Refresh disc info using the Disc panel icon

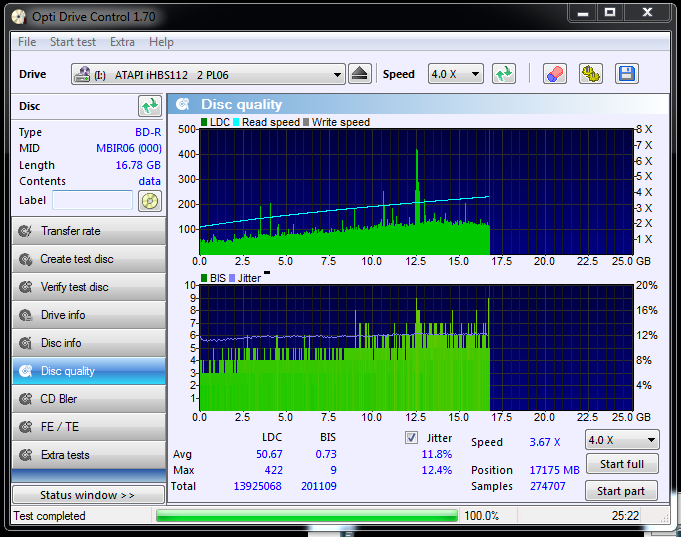tap(150, 106)
